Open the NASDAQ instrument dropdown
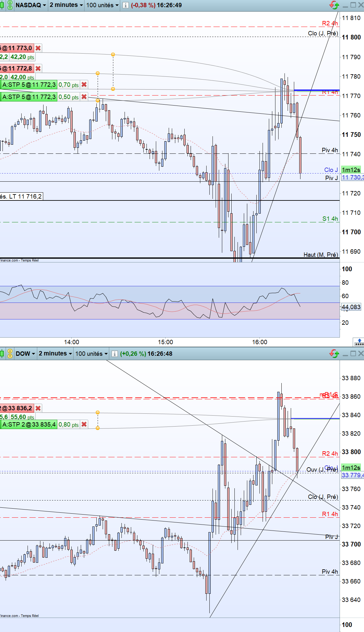364x632 pixels. point(31,5)
